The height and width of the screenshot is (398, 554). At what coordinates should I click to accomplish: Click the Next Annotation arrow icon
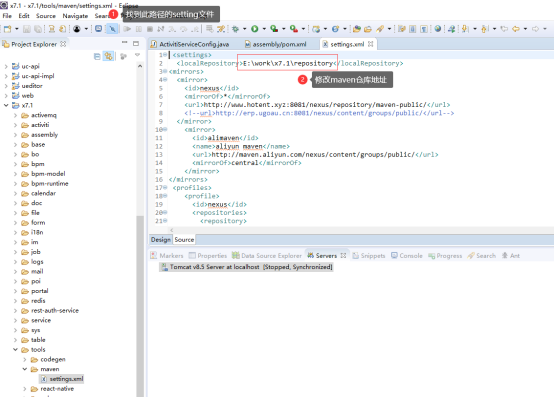click(x=465, y=29)
